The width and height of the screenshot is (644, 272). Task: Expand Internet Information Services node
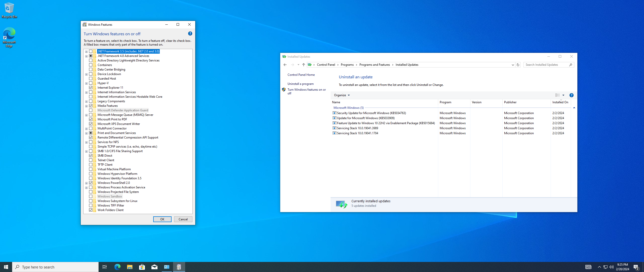tap(87, 92)
